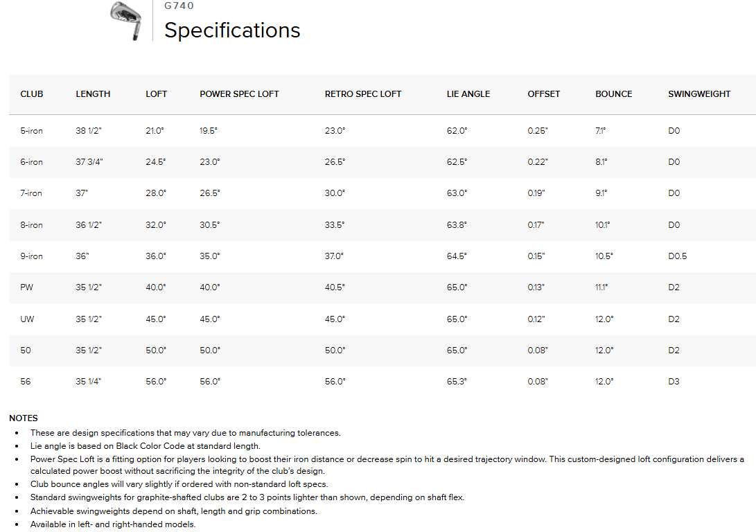Viewport: 756px width, 532px height.
Task: Select the SWINGWEIGHT column header
Action: pos(699,94)
